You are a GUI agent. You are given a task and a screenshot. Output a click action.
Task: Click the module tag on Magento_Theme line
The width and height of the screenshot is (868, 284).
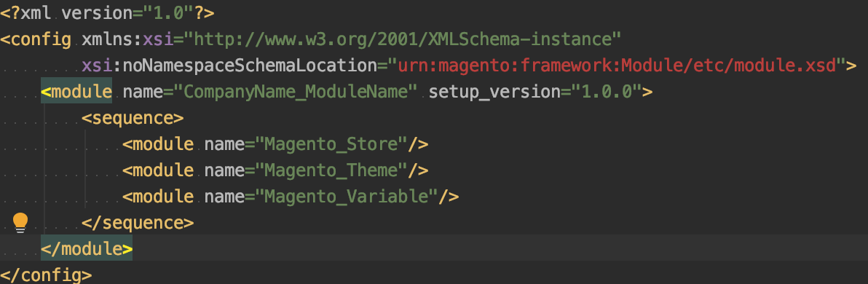158,170
